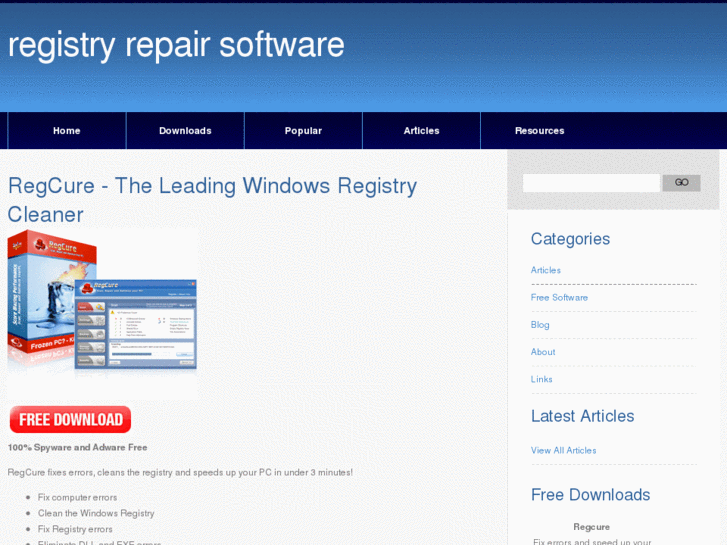Open the Popular navigation tab

(303, 131)
